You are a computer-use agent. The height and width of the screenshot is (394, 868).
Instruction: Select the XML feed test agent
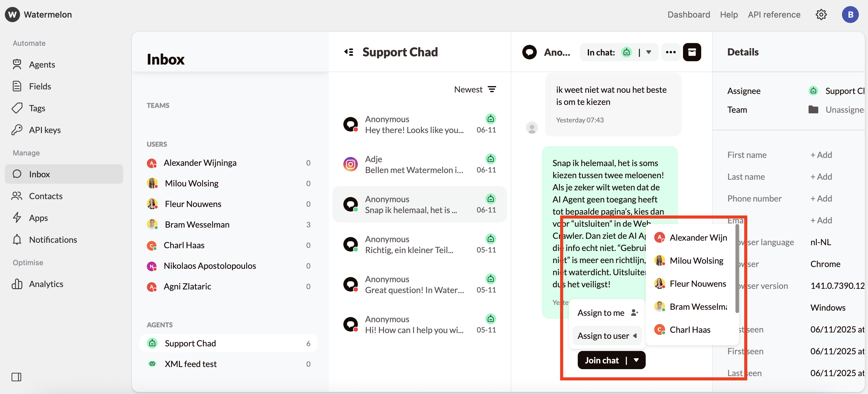click(x=190, y=364)
